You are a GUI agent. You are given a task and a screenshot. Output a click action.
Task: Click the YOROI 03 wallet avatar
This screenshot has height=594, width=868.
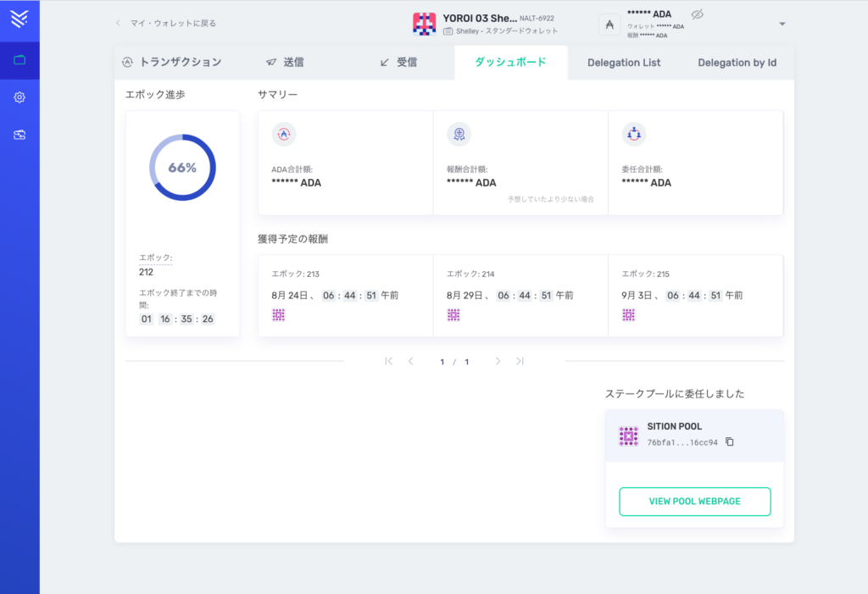tap(424, 24)
